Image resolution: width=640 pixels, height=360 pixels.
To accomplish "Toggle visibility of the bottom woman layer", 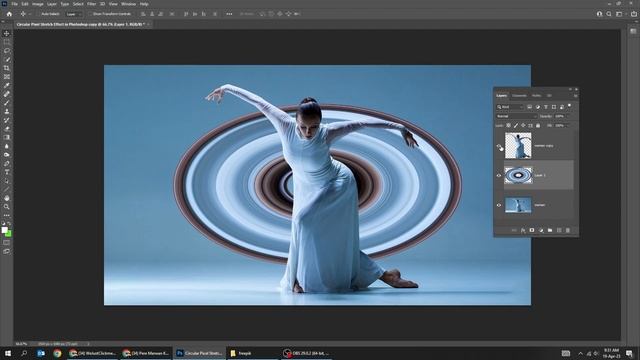I will coord(499,205).
